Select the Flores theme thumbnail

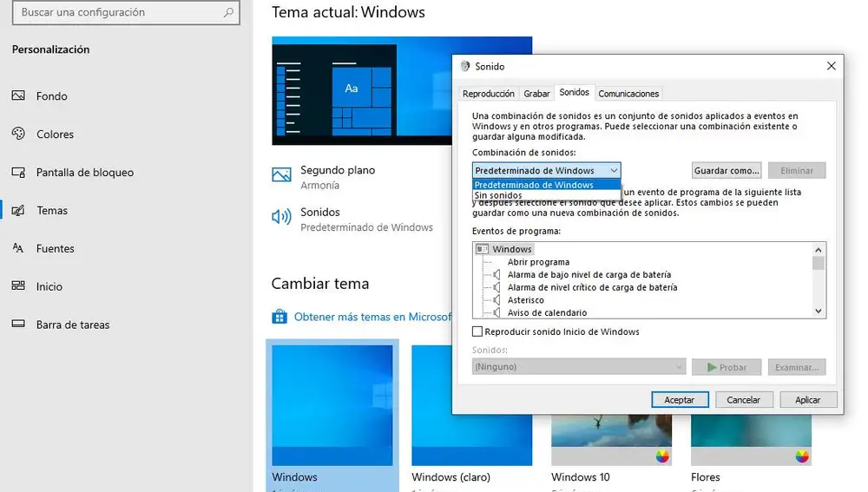[x=751, y=440]
